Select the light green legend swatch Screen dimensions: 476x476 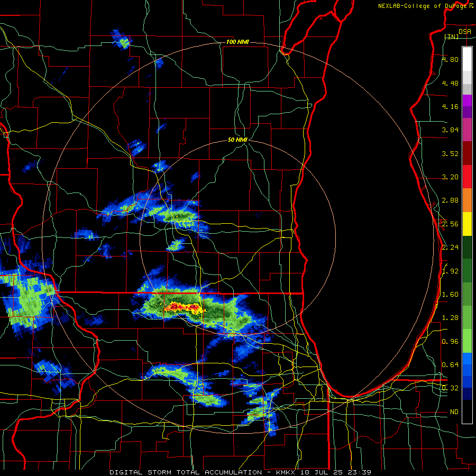click(x=467, y=341)
